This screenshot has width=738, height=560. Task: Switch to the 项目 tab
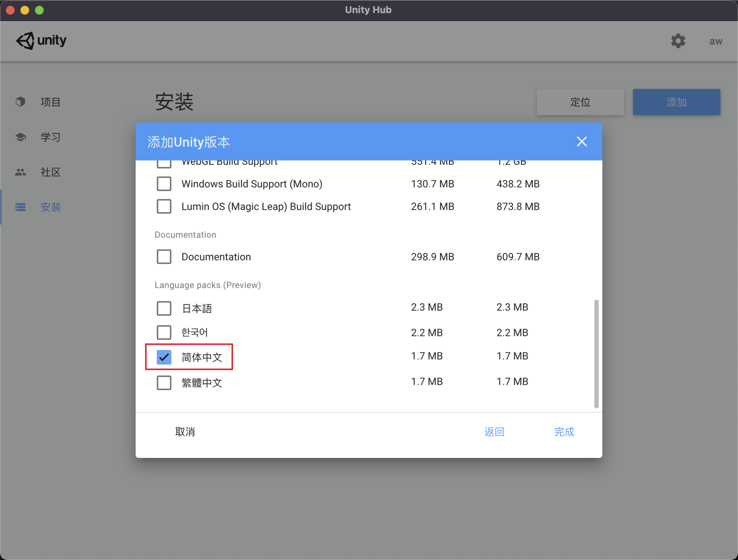[x=50, y=102]
